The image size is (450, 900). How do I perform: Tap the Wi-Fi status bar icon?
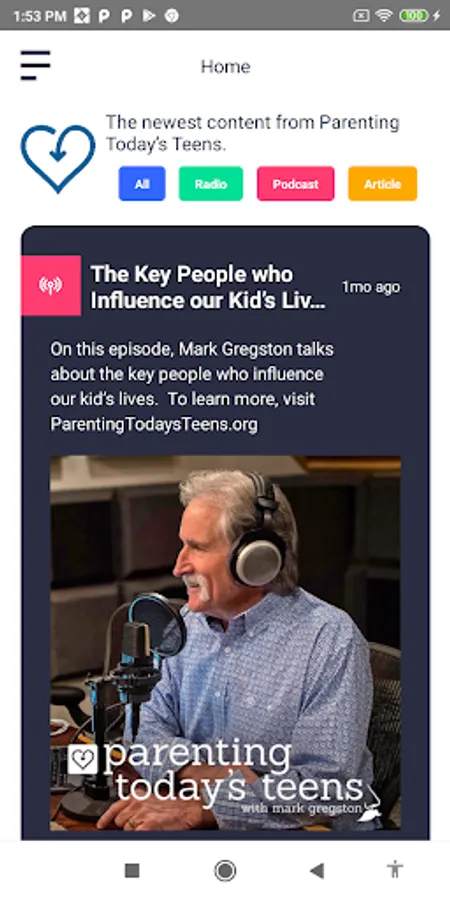pyautogui.click(x=383, y=16)
